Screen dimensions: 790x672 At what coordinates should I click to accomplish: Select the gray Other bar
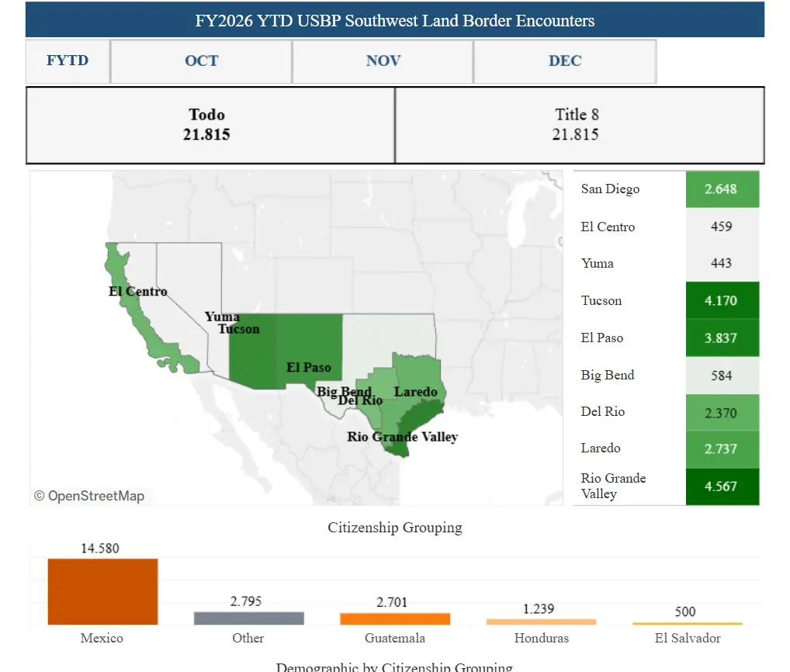click(248, 618)
